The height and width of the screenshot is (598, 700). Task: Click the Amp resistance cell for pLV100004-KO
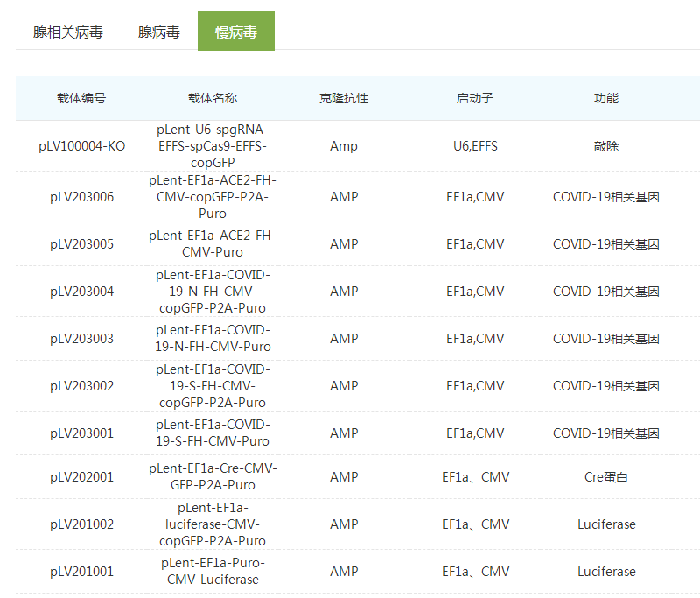pos(344,146)
